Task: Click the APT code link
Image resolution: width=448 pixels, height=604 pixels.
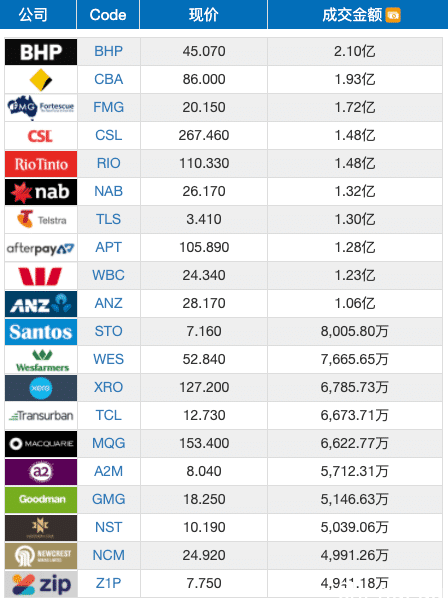Action: [109, 247]
